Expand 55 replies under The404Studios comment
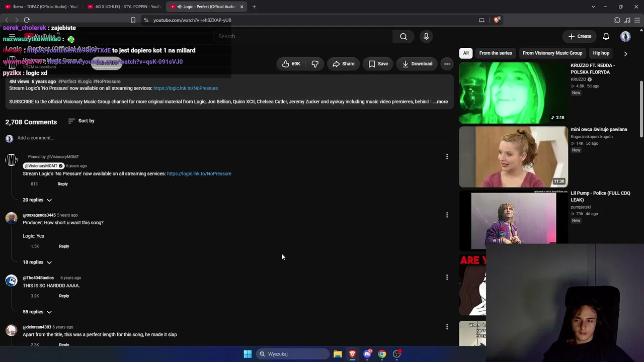 coord(37,312)
